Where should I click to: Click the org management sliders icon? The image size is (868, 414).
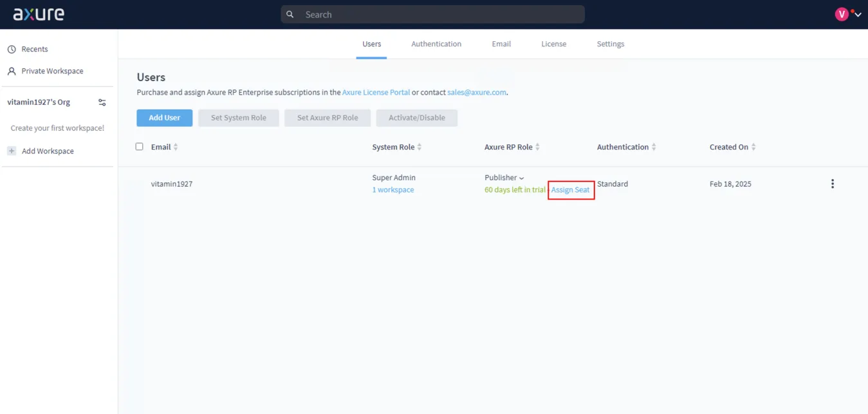click(102, 102)
